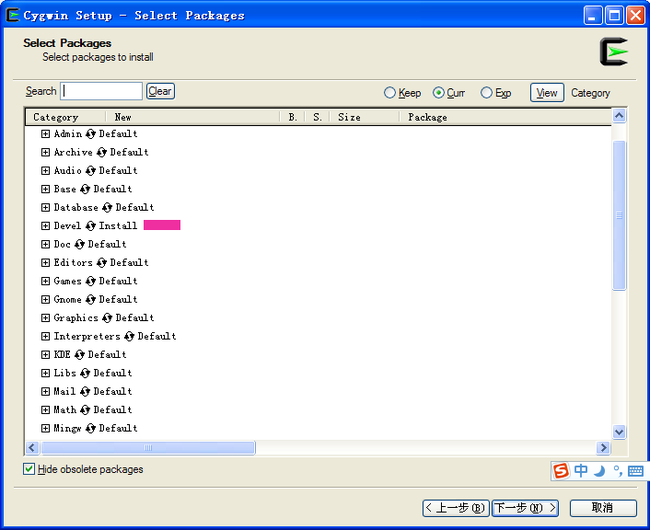
Task: Cycle install action icon for Doc category
Action: click(x=80, y=244)
